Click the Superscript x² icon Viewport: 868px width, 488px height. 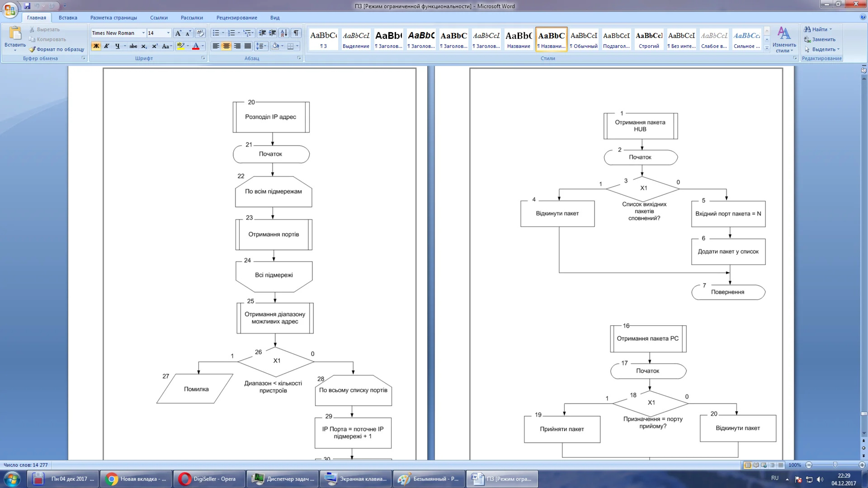tap(155, 46)
